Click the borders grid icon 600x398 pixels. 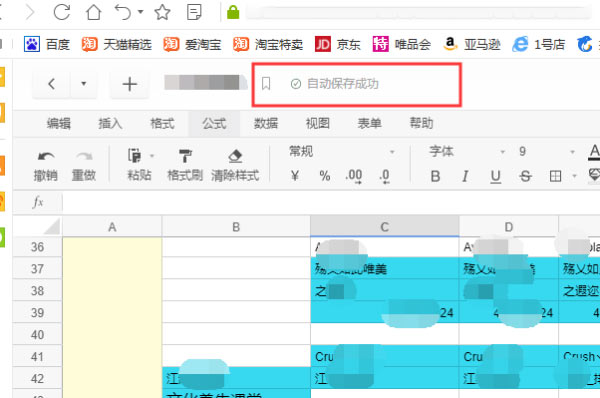[x=555, y=176]
